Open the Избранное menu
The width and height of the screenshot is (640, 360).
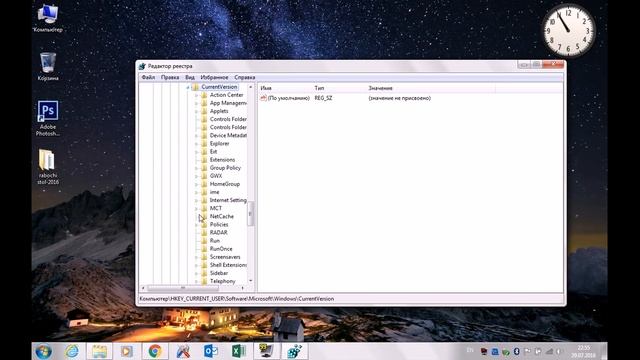pos(214,77)
